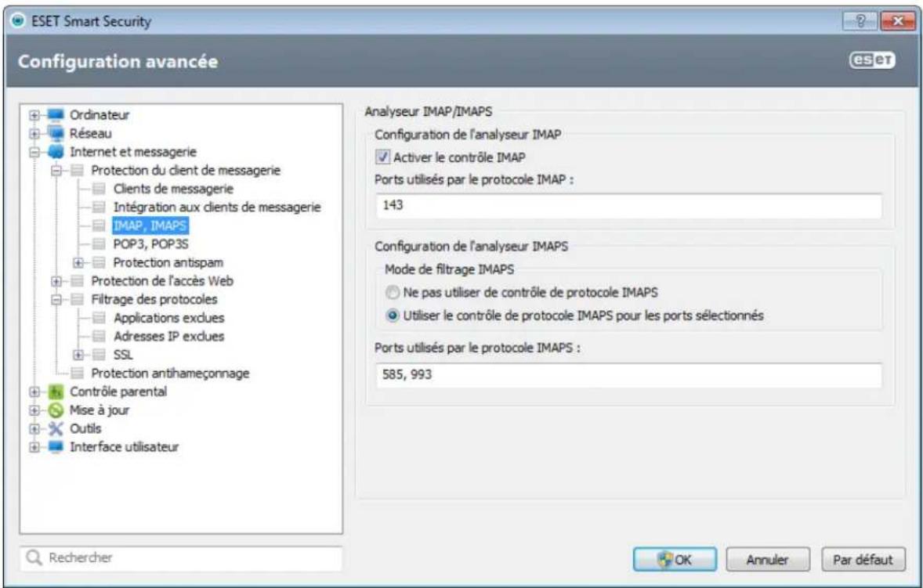Select Interface utilisateur tree item
Viewport: 923px width, 588px height.
click(125, 447)
